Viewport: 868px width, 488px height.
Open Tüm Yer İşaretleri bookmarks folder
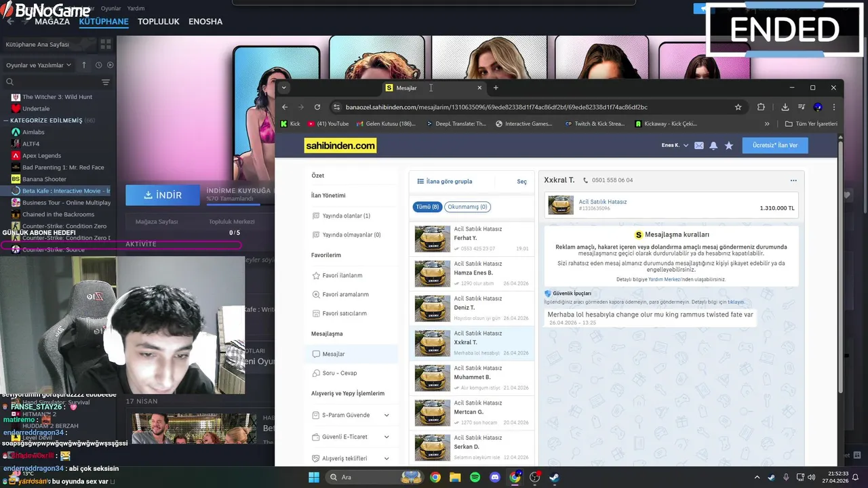click(811, 124)
